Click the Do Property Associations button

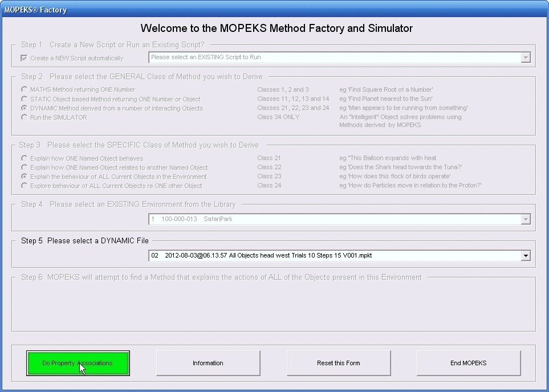78,364
